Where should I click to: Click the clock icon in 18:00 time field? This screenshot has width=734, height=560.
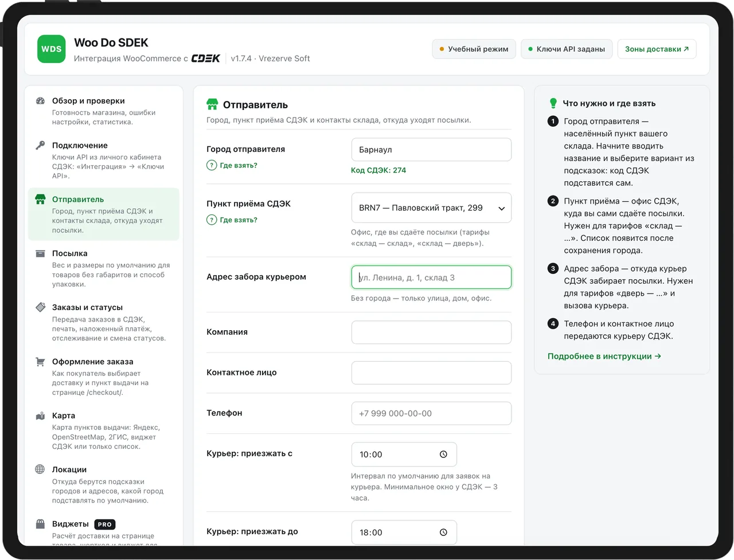443,532
